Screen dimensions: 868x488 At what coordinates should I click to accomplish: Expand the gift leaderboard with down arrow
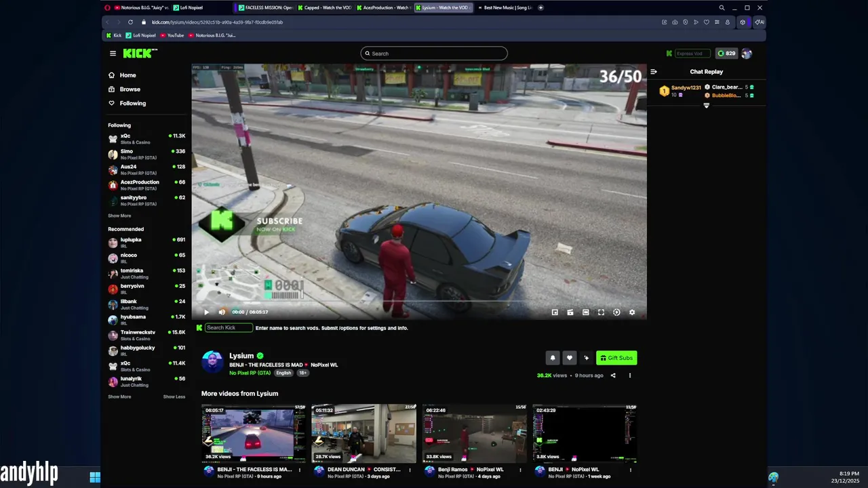(x=706, y=106)
